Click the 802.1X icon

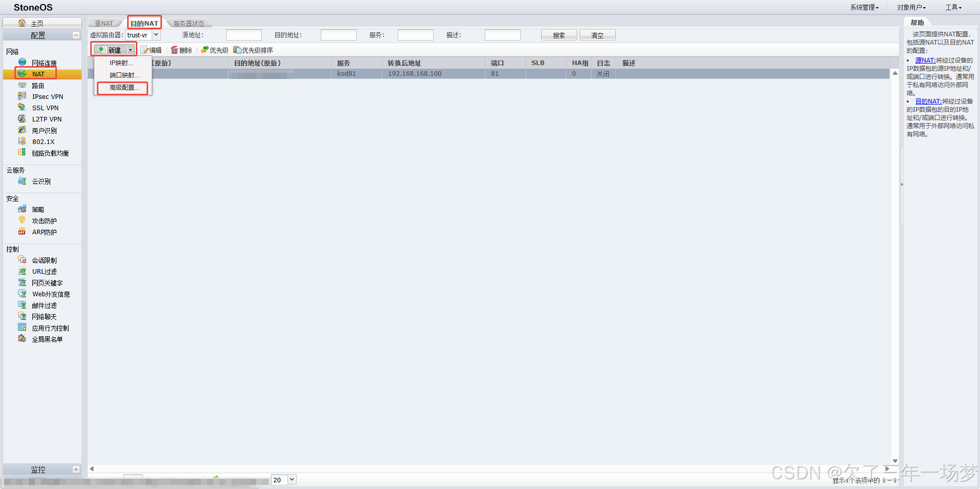pyautogui.click(x=22, y=141)
